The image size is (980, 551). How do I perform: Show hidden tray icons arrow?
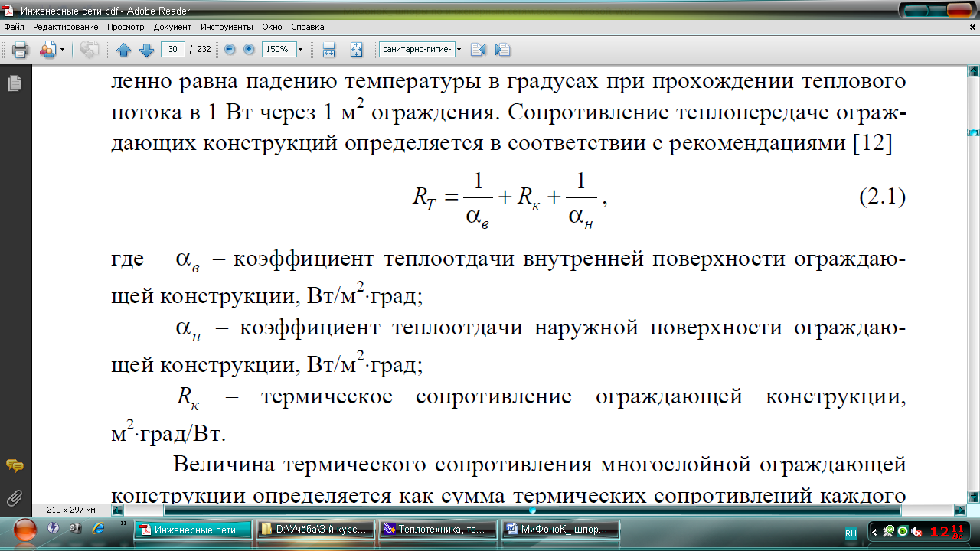[874, 532]
